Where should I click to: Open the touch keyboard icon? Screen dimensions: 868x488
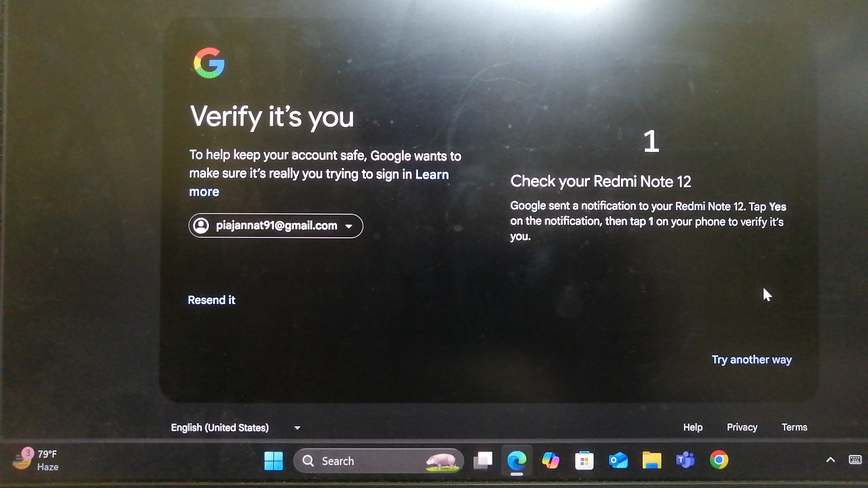(x=855, y=459)
